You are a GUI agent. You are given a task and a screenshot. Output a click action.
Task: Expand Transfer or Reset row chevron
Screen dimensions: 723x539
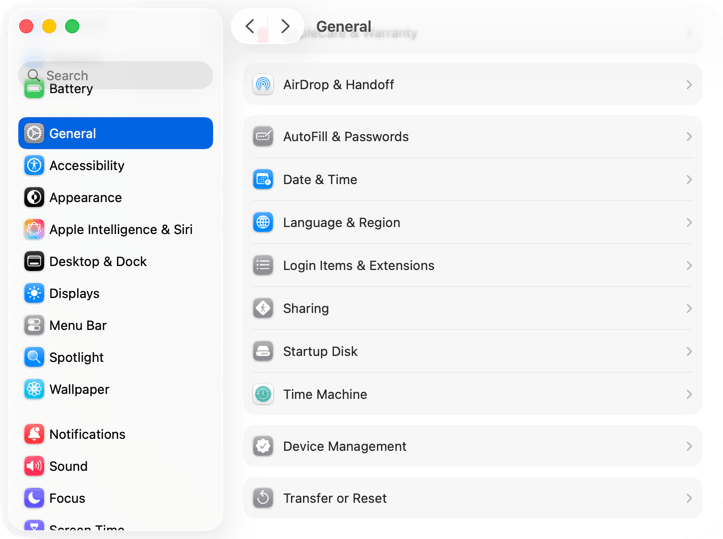[x=689, y=498]
